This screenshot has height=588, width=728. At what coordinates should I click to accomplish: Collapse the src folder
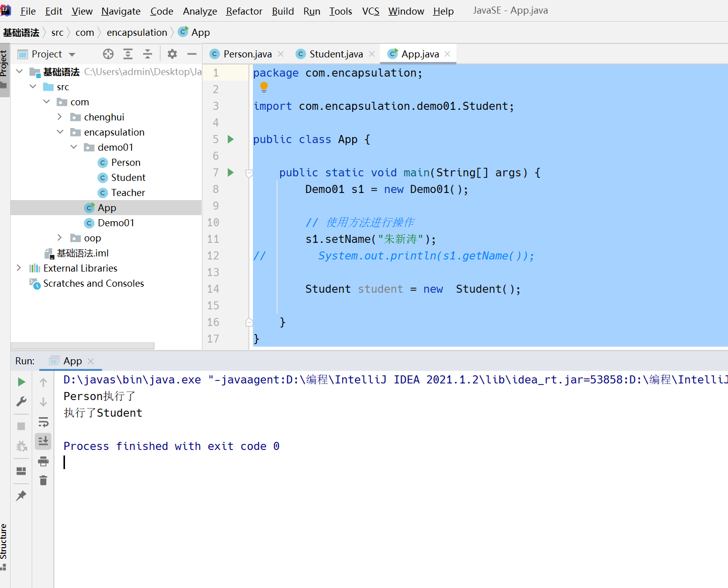[33, 87]
